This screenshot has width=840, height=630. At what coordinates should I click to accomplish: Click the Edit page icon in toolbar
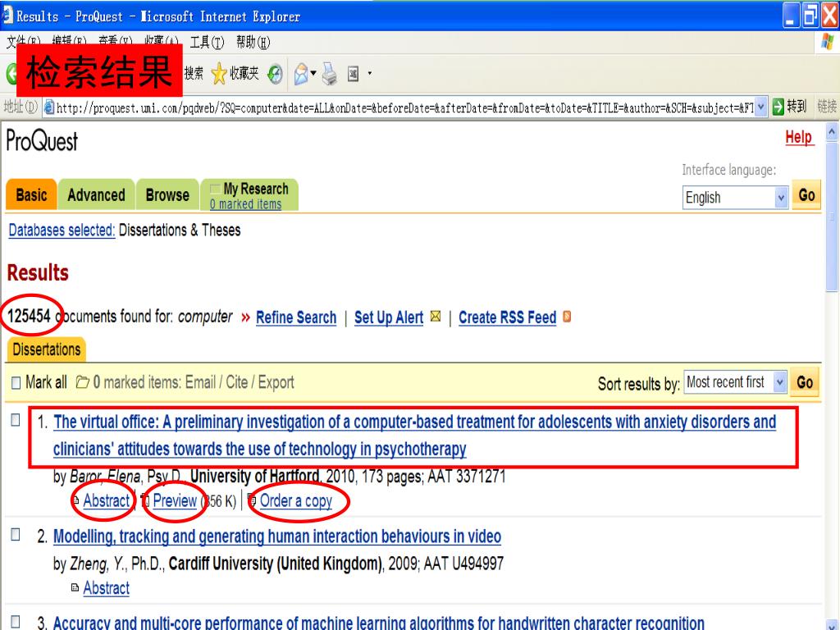[x=353, y=73]
